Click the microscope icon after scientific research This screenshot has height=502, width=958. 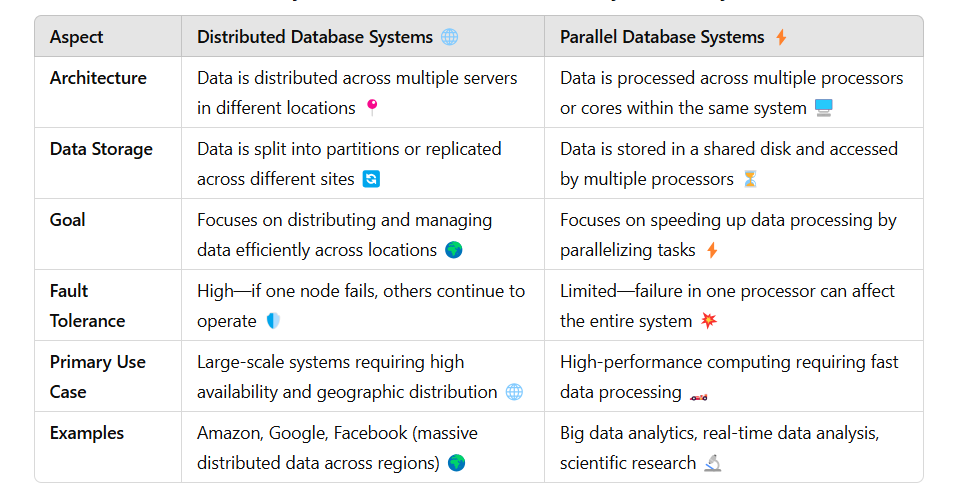(713, 464)
